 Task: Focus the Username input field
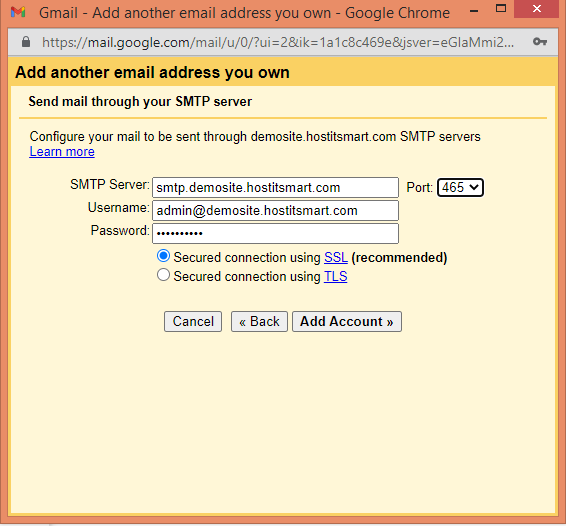point(275,210)
